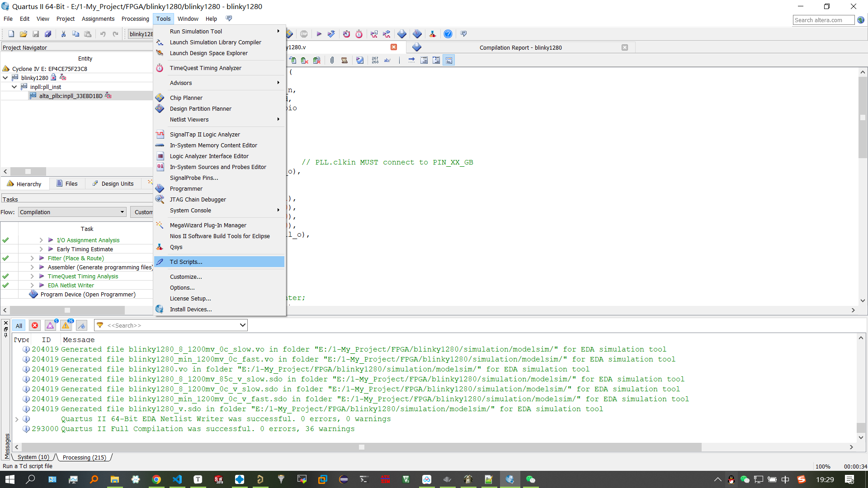Collapse the inpll:pll_inst tree node
This screenshot has width=868, height=488.
[14, 87]
